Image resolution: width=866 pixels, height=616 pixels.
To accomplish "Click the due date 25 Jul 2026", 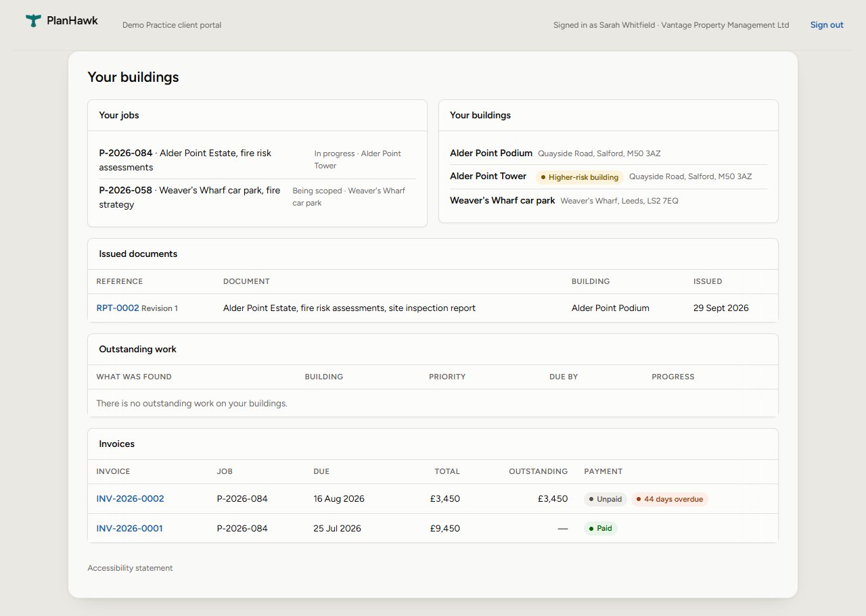I will (x=337, y=529).
